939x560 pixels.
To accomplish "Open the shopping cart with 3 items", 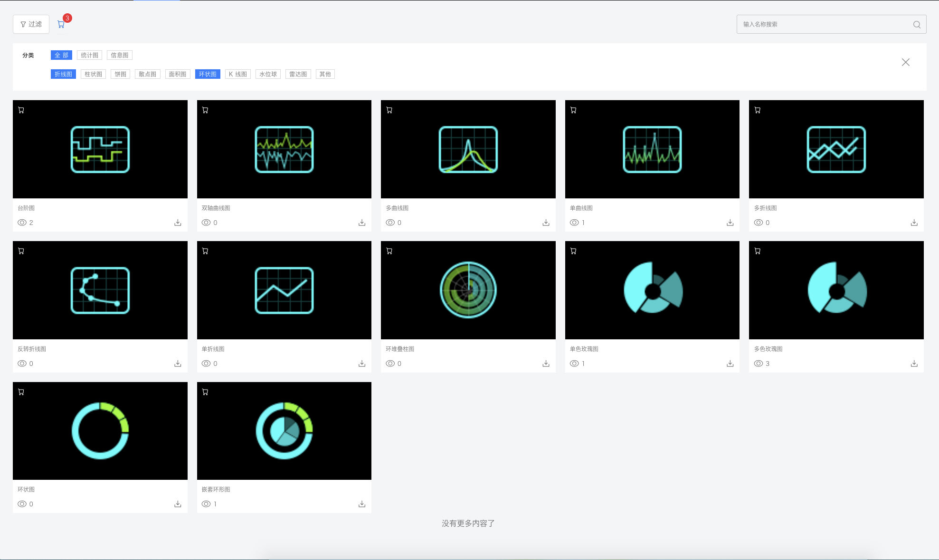I will [x=61, y=24].
